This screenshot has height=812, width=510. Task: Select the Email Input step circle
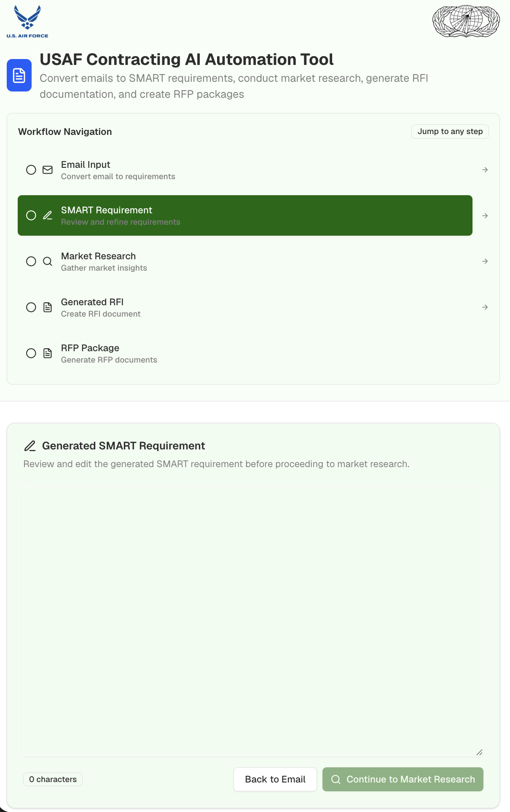(31, 170)
